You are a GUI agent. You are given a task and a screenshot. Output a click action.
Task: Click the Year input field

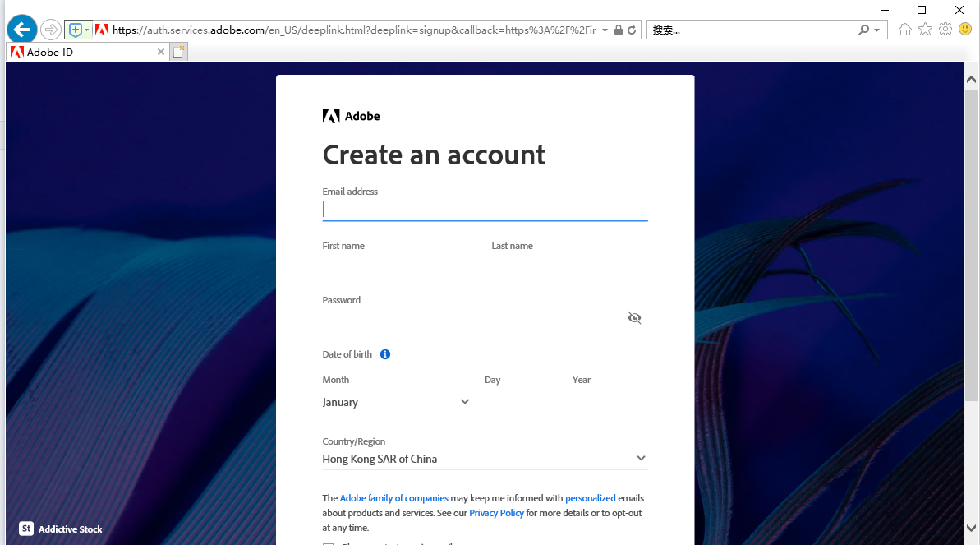coord(610,402)
